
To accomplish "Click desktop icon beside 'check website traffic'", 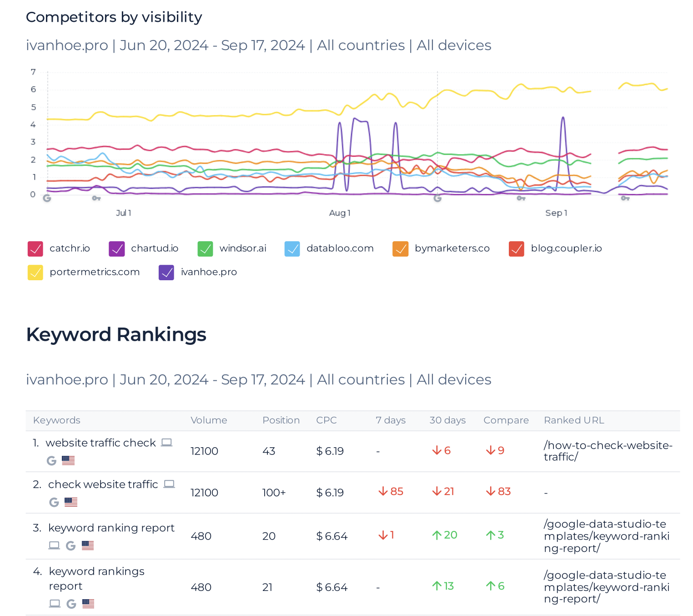I will tap(169, 484).
